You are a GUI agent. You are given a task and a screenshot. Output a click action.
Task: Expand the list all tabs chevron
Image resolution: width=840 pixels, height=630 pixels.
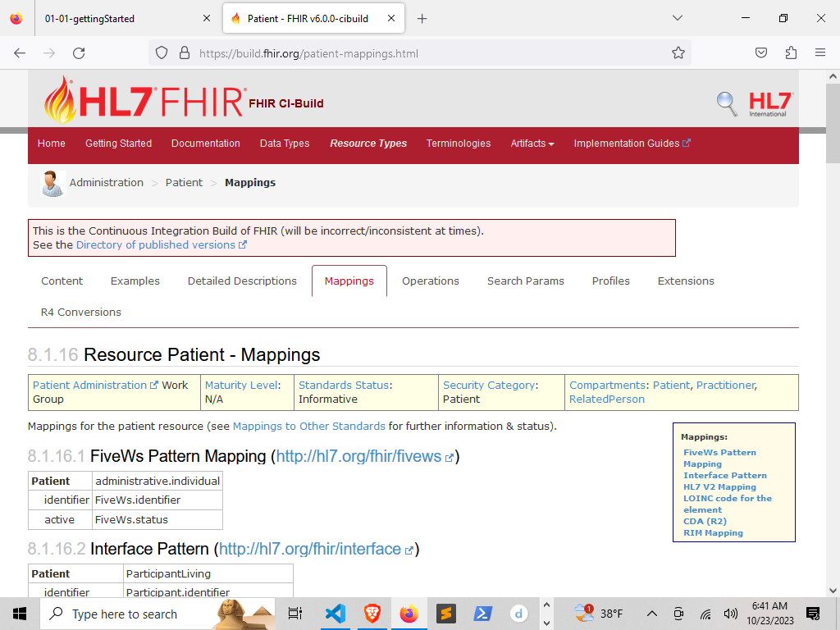point(677,18)
